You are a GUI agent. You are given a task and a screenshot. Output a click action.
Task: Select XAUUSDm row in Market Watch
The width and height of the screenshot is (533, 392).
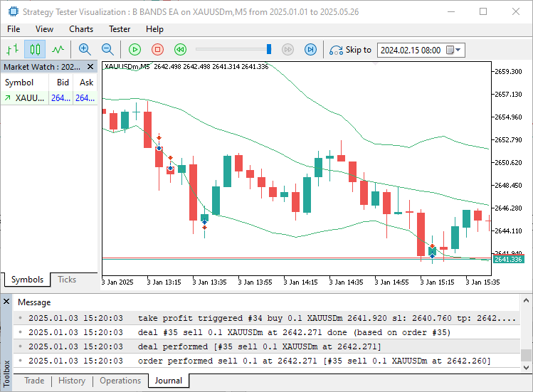tap(28, 98)
